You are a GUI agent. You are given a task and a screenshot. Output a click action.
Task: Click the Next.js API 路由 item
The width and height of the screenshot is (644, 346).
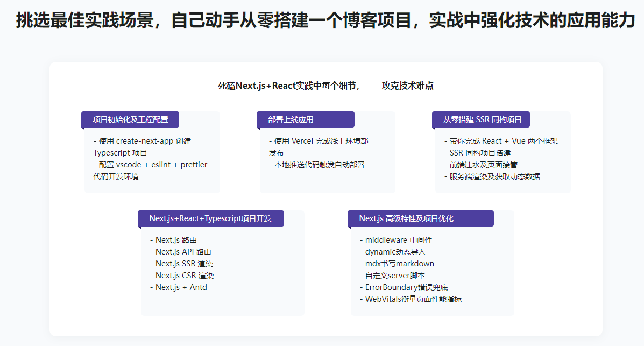pos(181,251)
